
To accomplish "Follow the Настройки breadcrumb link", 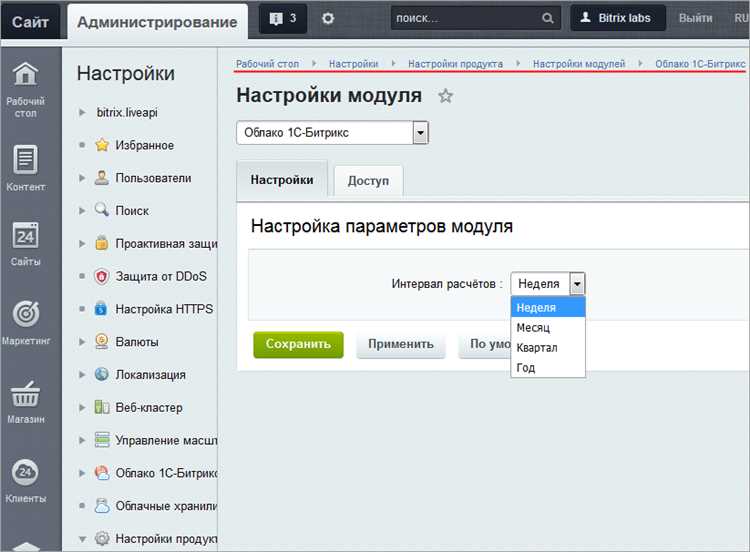I will (x=353, y=64).
